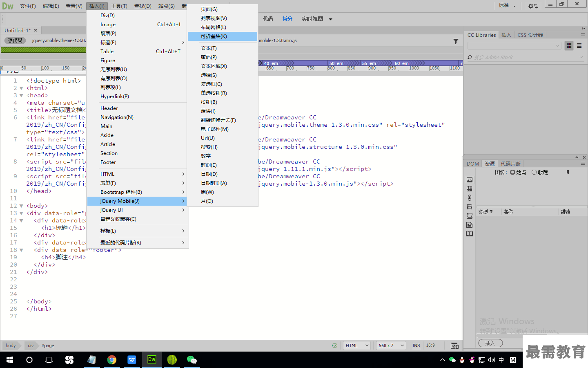
Task: Open the CC Libraries library selector
Action: point(514,46)
